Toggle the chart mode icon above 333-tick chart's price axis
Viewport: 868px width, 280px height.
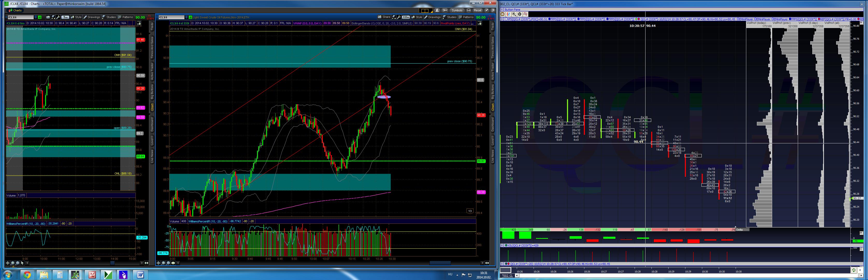479,23
